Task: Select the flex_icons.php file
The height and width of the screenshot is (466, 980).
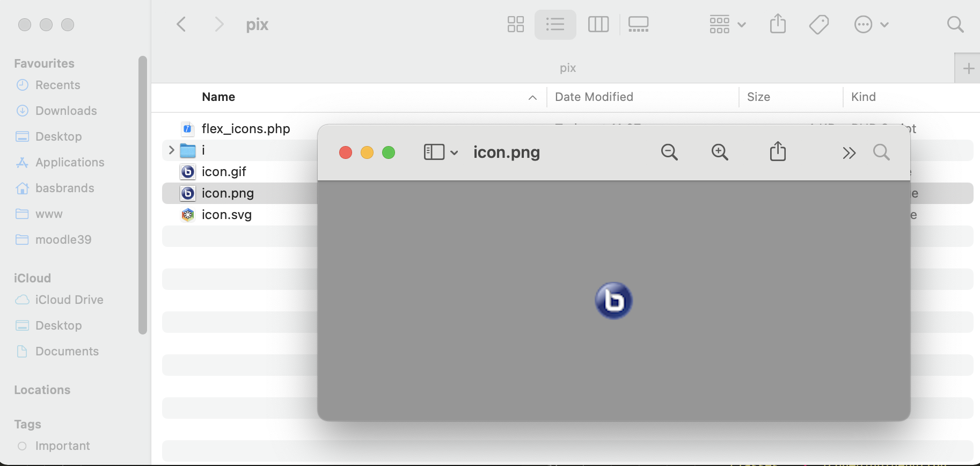Action: coord(246,129)
